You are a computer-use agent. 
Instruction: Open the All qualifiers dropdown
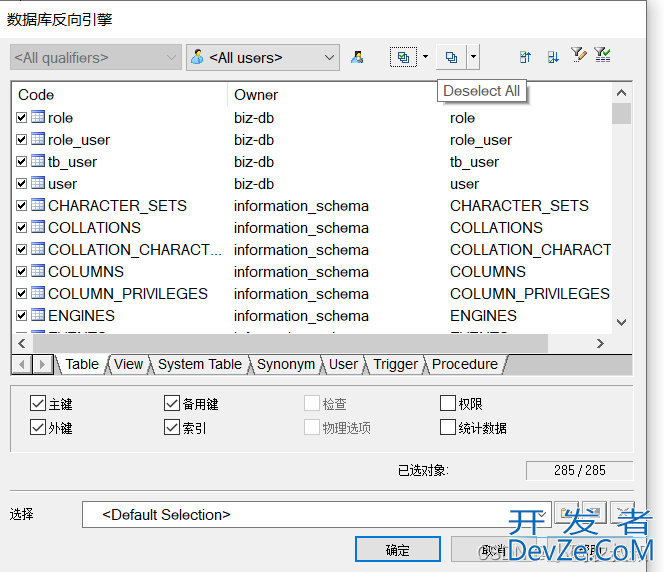point(96,57)
